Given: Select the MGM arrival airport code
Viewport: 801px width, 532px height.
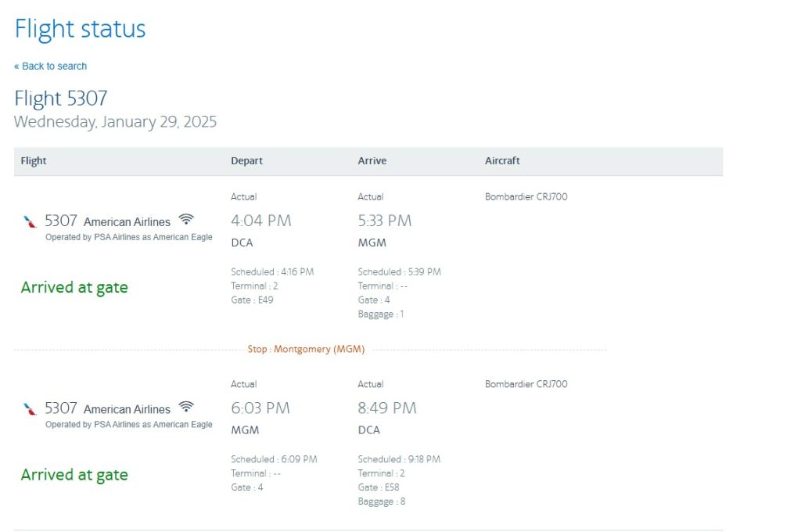Looking at the screenshot, I should (371, 243).
